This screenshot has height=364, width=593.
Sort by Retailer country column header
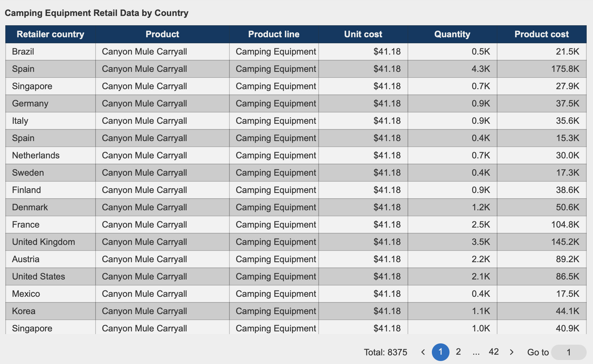coord(51,34)
